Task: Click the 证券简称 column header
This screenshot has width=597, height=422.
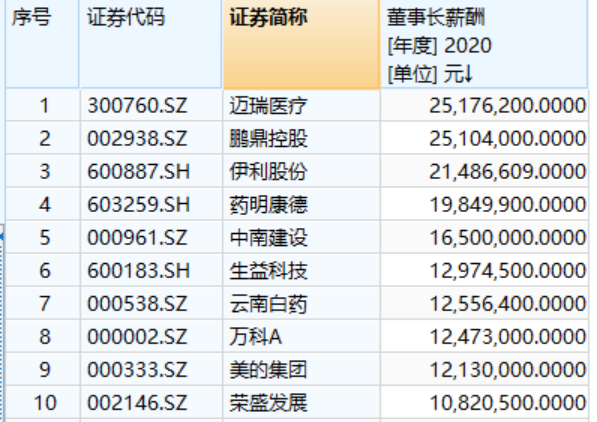Action: [302, 44]
